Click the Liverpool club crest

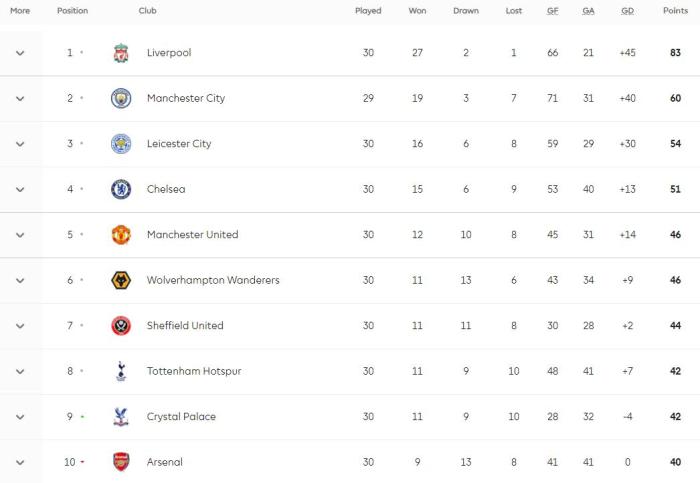tap(121, 53)
